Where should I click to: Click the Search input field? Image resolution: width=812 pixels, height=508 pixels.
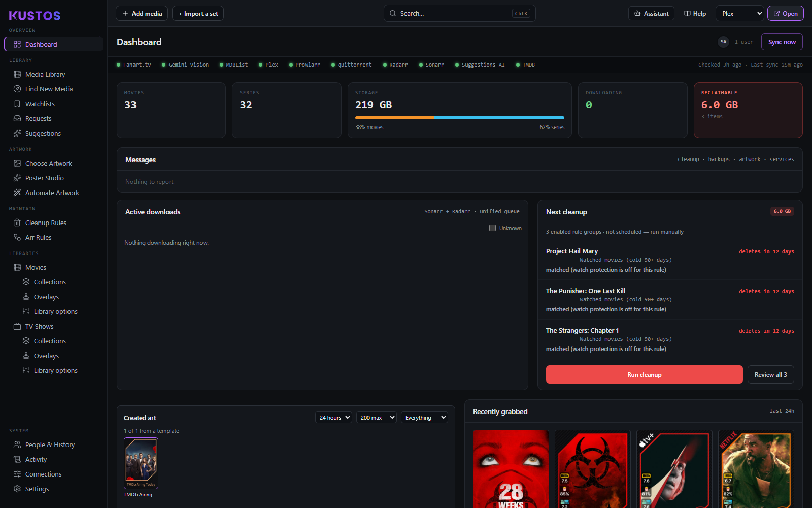pos(459,14)
